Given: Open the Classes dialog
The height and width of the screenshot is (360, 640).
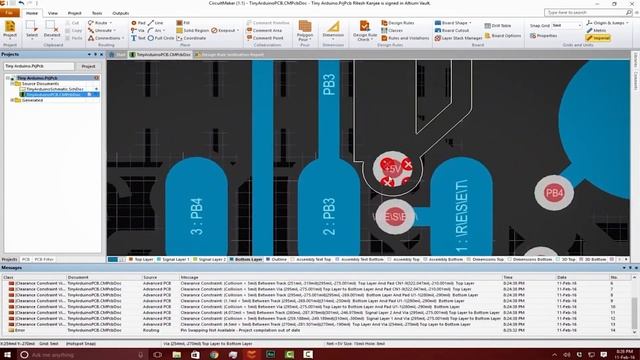Looking at the screenshot, I should click(x=392, y=31).
